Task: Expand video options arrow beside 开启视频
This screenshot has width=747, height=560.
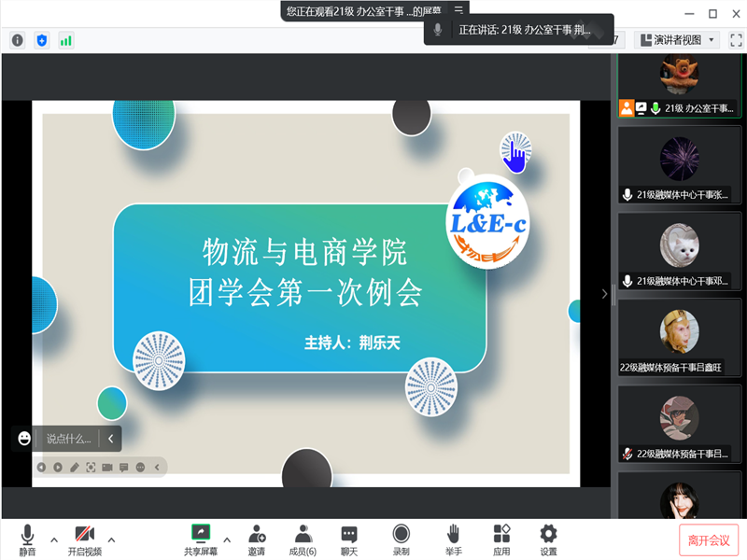Action: (x=111, y=539)
